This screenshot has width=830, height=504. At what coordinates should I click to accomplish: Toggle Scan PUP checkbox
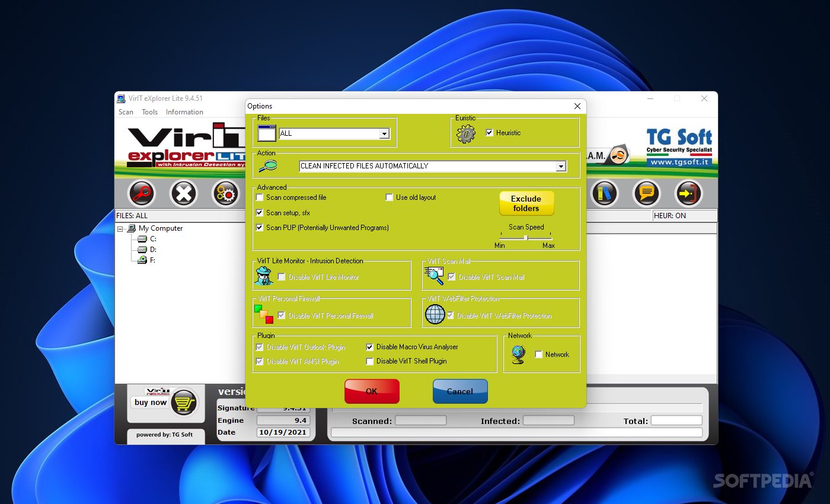[x=260, y=227]
